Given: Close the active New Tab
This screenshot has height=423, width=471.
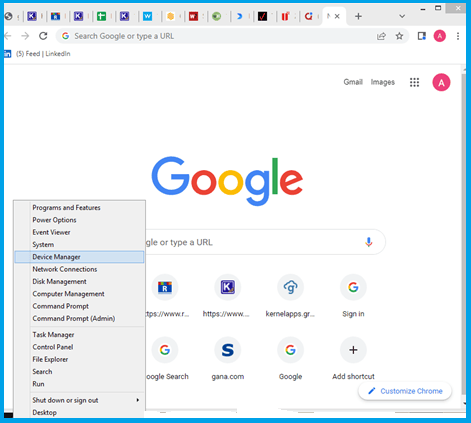Looking at the screenshot, I should (337, 16).
